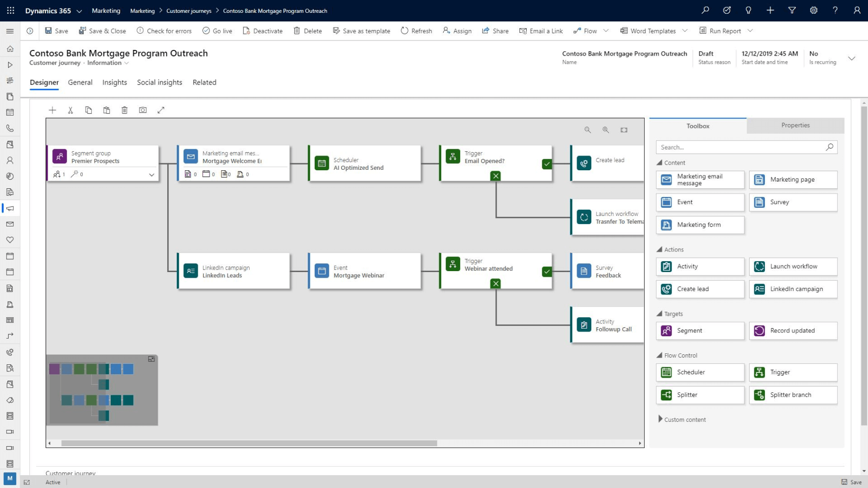This screenshot has height=488, width=868.
Task: Toggle the false branch on Webinar attended trigger
Action: pyautogui.click(x=495, y=283)
